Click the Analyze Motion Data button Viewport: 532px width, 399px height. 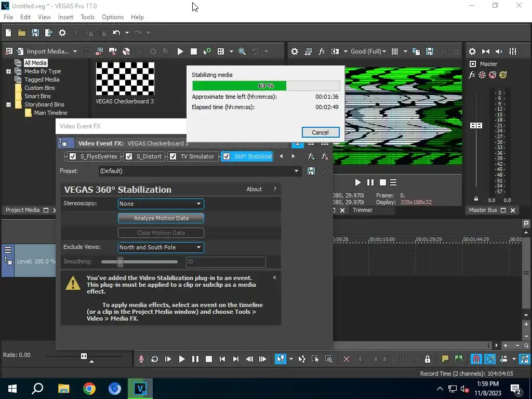tap(161, 218)
